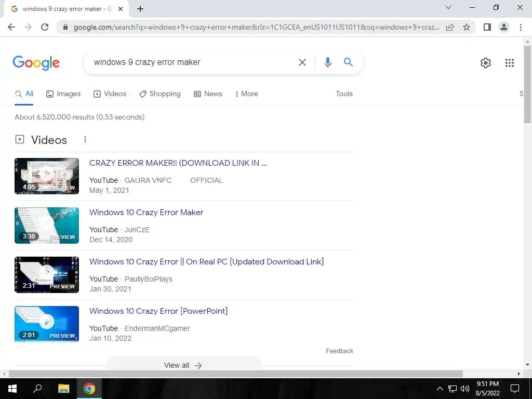Open Google quick settings gear
532x399 pixels.
[486, 63]
